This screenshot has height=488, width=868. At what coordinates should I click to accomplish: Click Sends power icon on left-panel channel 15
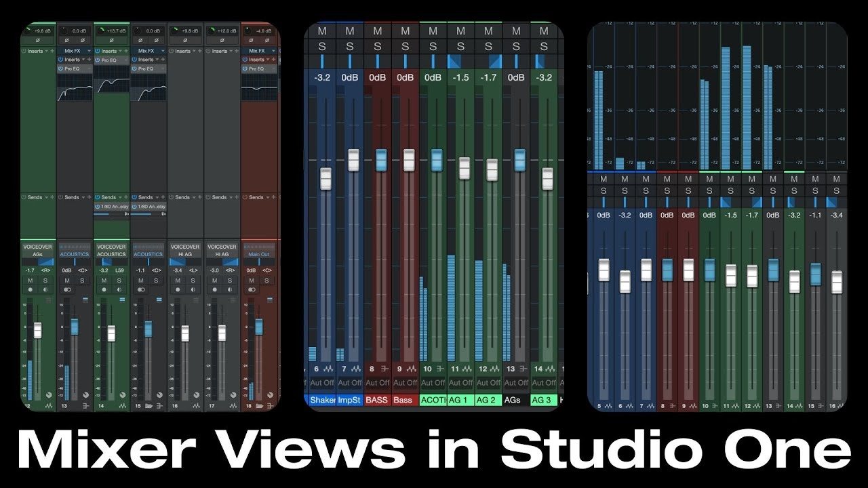point(134,197)
